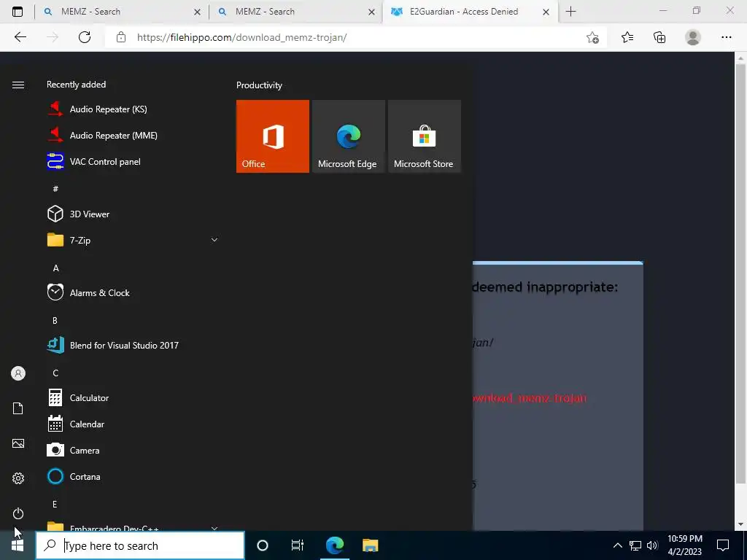Jump to the # letter header
Image resolution: width=747 pixels, height=560 pixels.
click(55, 189)
